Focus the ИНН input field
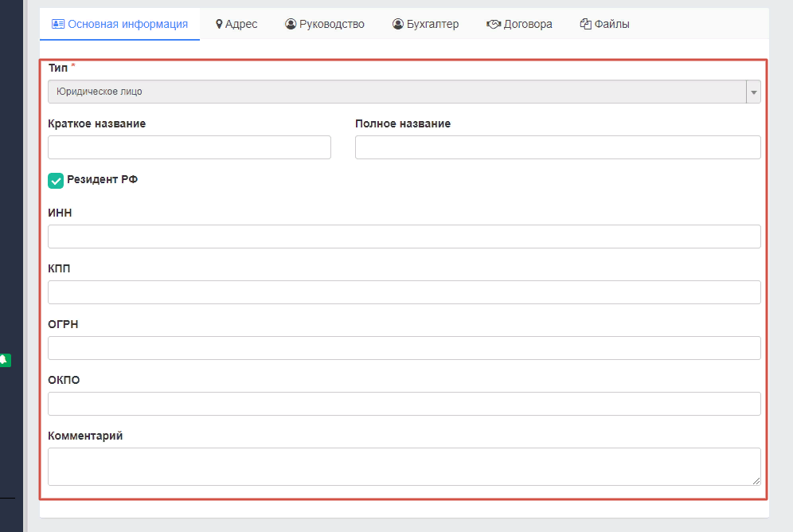The image size is (793, 532). (x=404, y=237)
